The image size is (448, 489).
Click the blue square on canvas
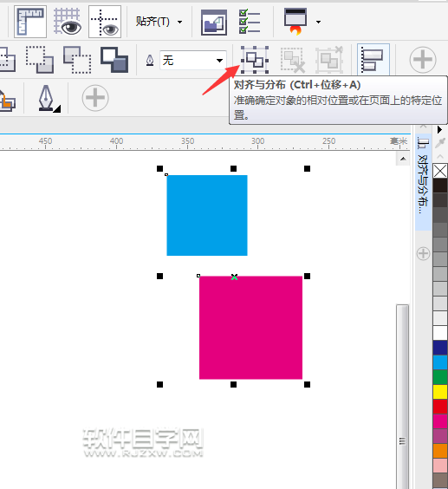coord(207,216)
